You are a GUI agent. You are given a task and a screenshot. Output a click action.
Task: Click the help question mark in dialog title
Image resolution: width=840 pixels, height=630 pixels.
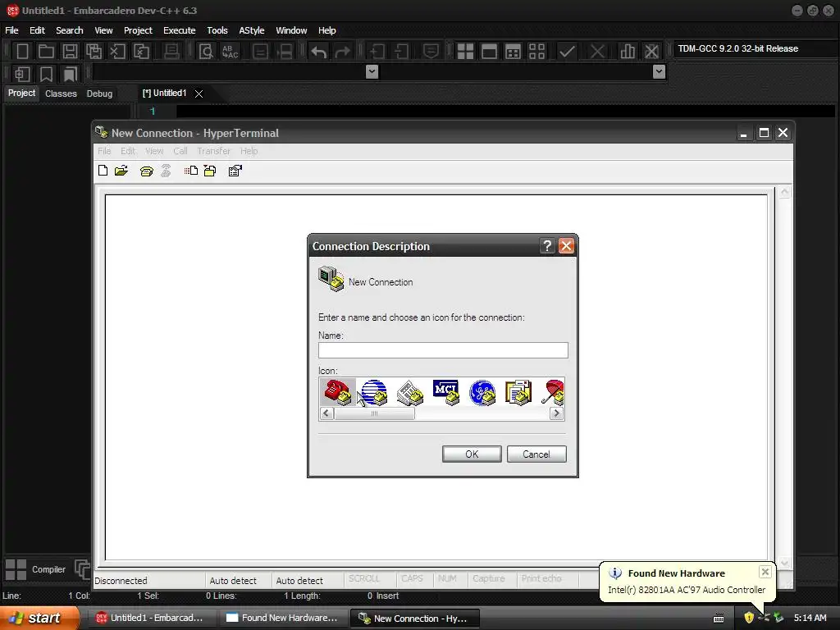click(x=547, y=246)
